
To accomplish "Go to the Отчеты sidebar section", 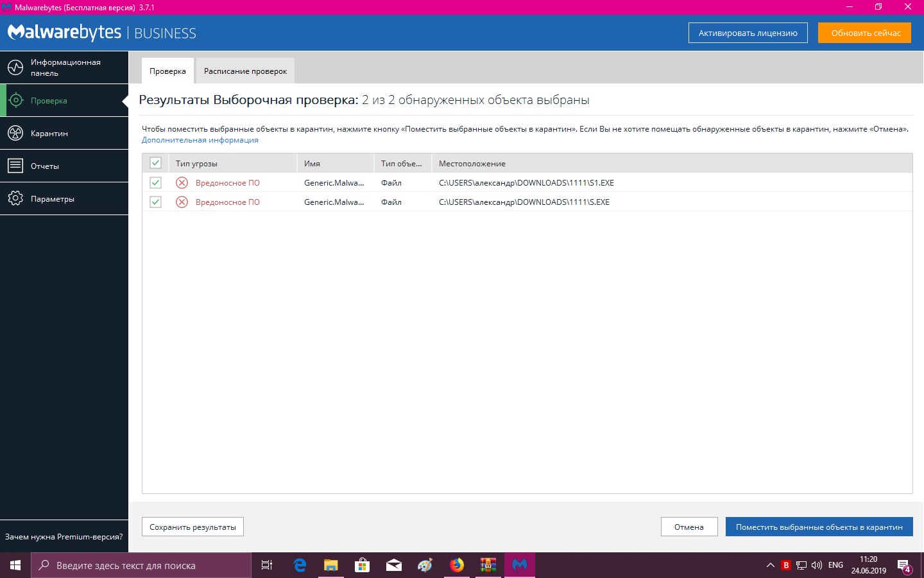I will click(x=64, y=166).
